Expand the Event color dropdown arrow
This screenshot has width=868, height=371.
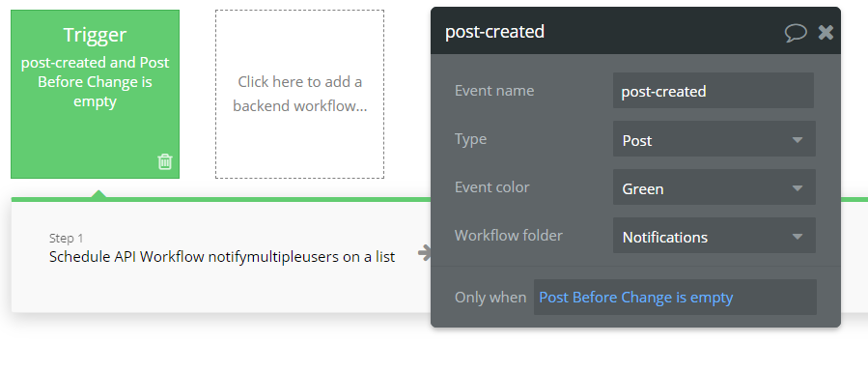[798, 188]
